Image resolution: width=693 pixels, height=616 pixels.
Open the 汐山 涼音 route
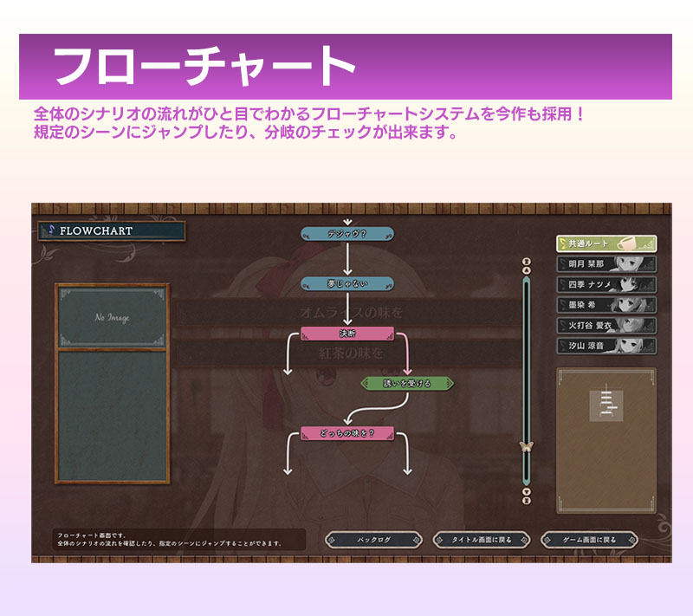pos(606,346)
